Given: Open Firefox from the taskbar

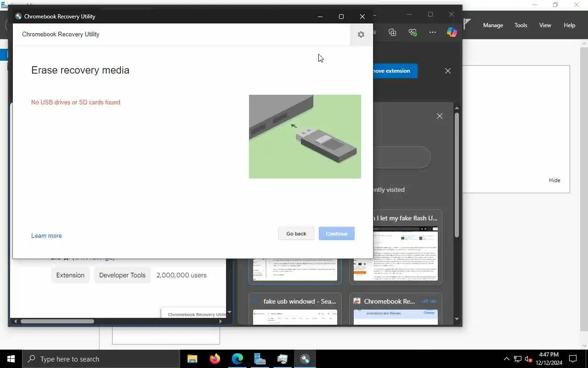Looking at the screenshot, I should point(215,359).
